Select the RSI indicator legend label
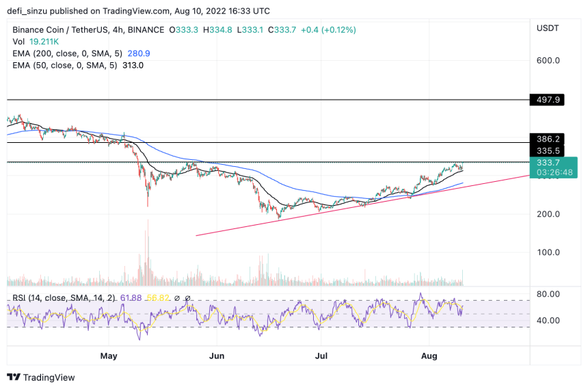588x389 pixels. [64, 298]
